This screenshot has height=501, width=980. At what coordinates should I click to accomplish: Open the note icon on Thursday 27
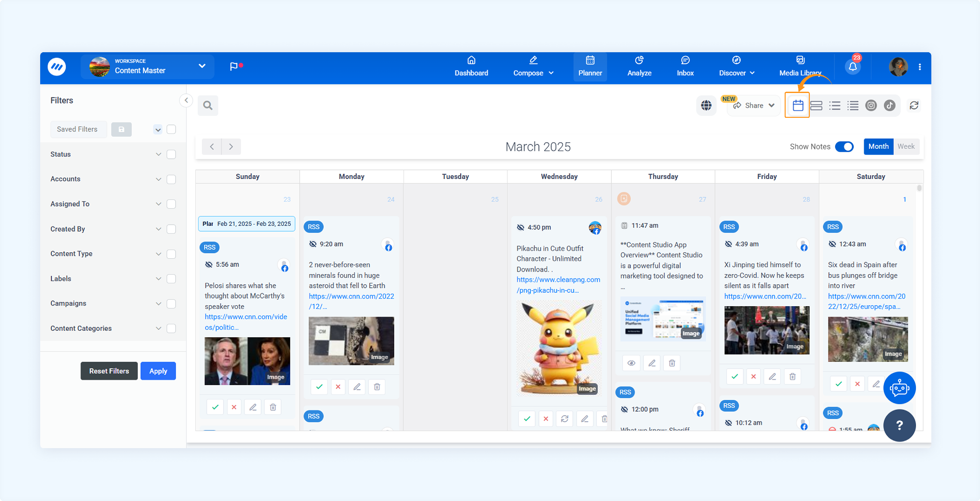click(624, 198)
